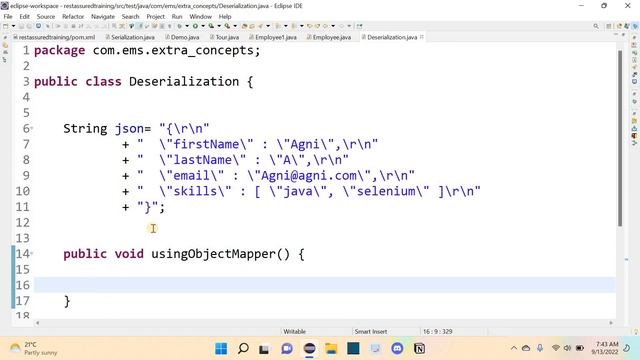Open the Help menu

click(x=225, y=16)
